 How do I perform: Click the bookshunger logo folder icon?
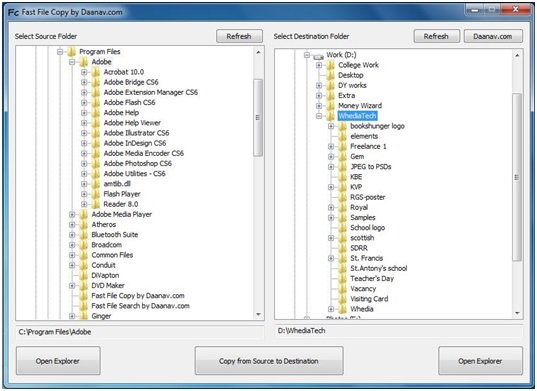coord(342,126)
